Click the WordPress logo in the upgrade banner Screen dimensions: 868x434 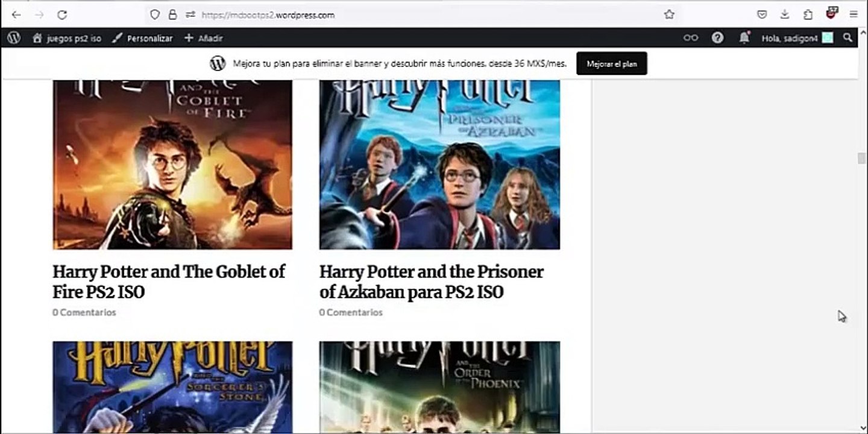pyautogui.click(x=218, y=63)
